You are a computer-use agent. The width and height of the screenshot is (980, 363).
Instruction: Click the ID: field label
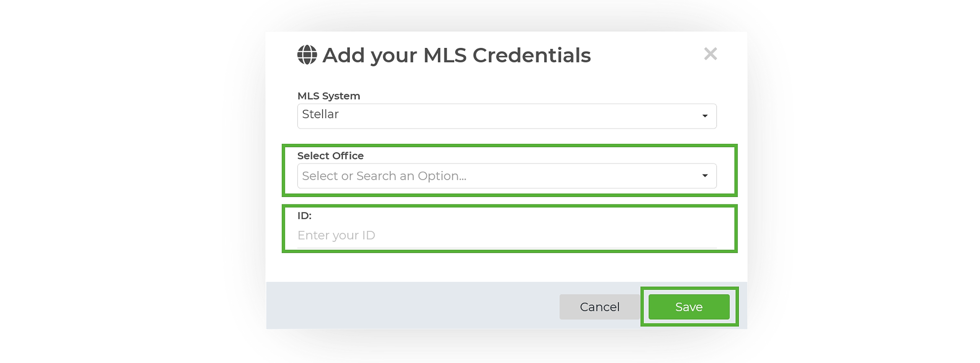[x=304, y=215]
